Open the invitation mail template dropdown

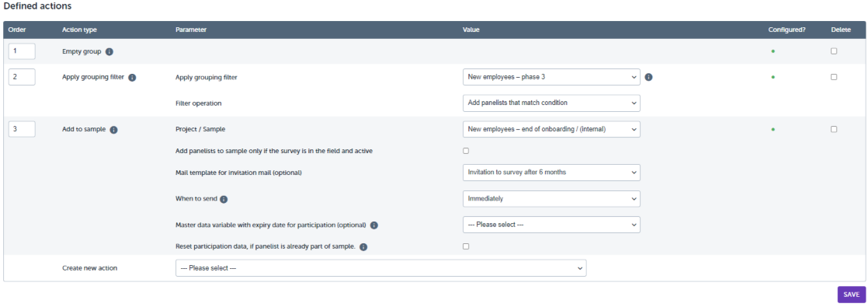pyautogui.click(x=551, y=173)
